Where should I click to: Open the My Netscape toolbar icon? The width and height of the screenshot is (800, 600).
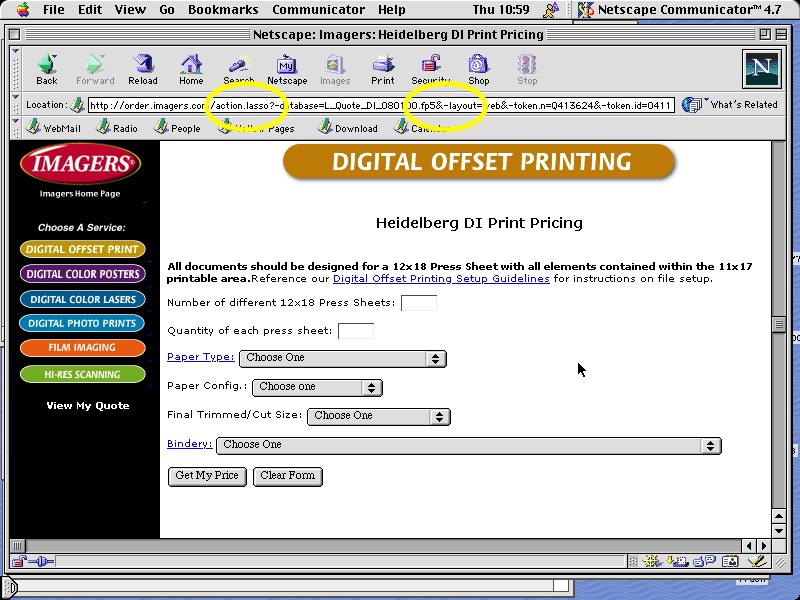(x=287, y=69)
